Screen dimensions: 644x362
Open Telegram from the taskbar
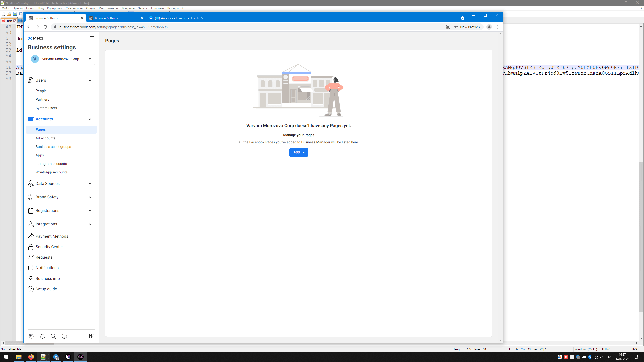[x=56, y=357]
